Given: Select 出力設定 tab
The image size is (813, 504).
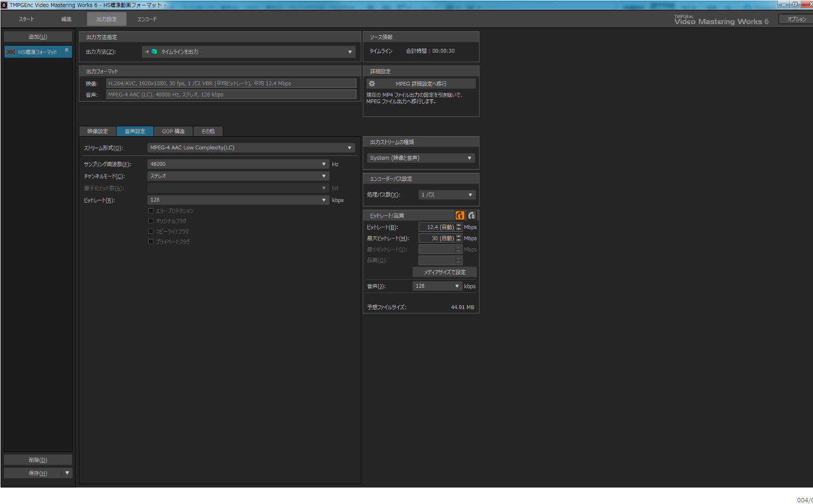Looking at the screenshot, I should 107,19.
